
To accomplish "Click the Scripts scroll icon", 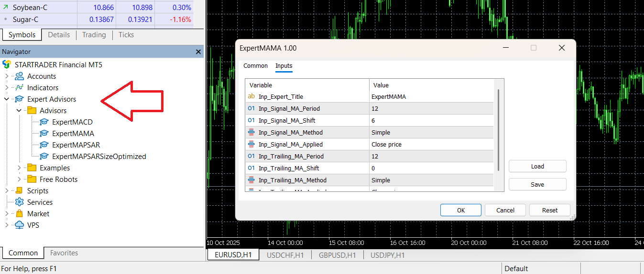I will pyautogui.click(x=20, y=190).
